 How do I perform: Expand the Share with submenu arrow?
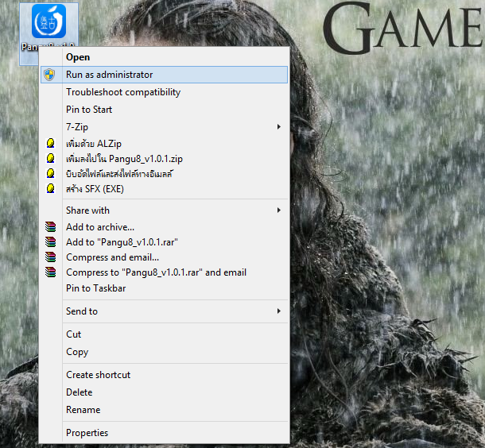click(279, 210)
